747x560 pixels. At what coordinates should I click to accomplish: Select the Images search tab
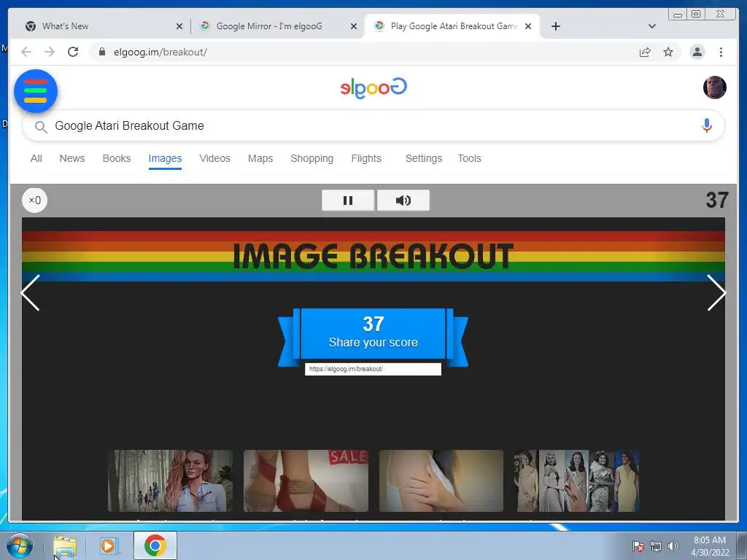pos(165,158)
